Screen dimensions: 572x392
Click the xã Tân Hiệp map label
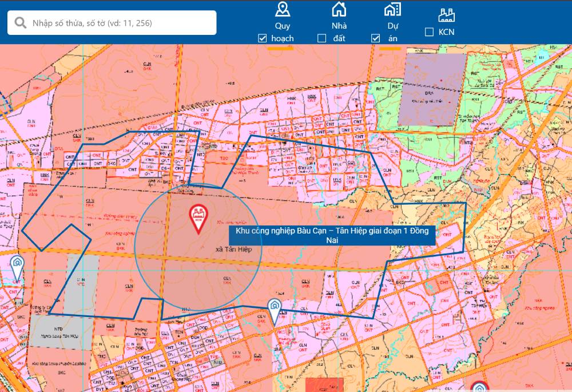click(229, 250)
